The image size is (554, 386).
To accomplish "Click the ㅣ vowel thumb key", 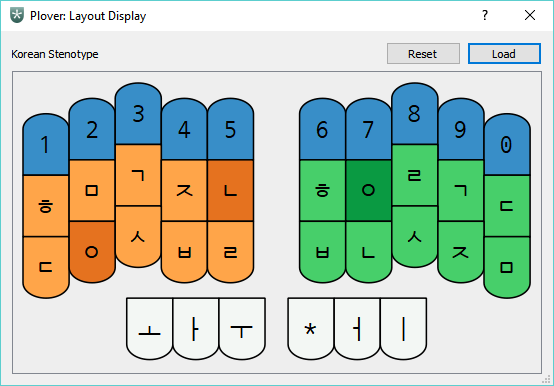I will 403,329.
